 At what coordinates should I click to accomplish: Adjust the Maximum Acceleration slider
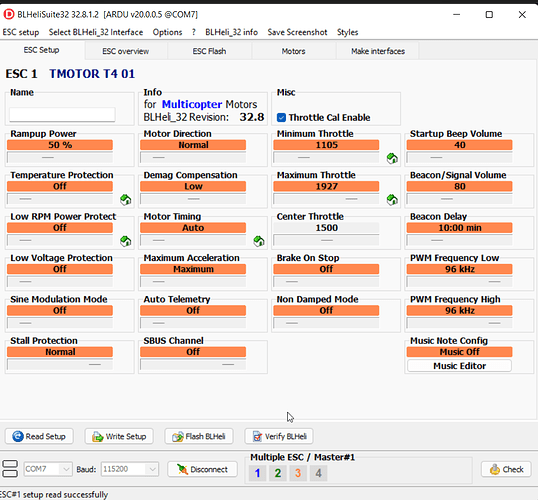193,282
